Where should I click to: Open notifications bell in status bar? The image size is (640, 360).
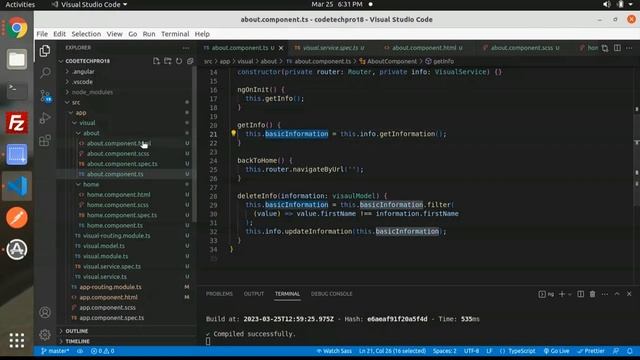(x=630, y=351)
